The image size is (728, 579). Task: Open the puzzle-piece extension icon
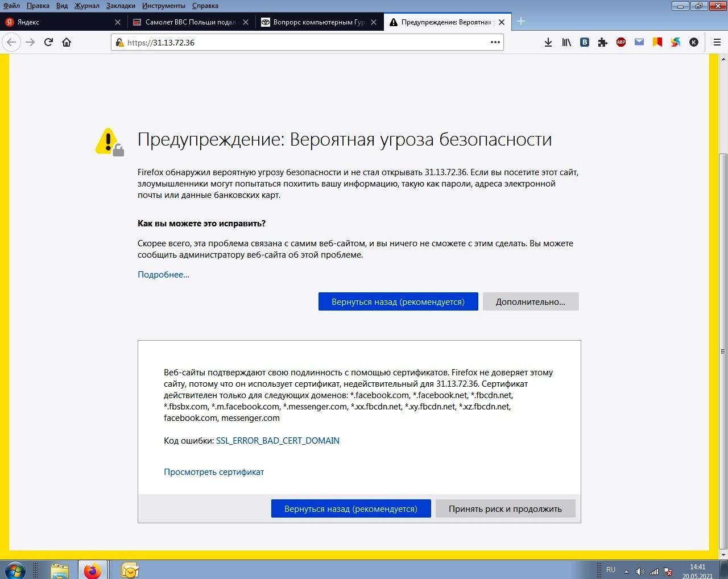pyautogui.click(x=603, y=42)
